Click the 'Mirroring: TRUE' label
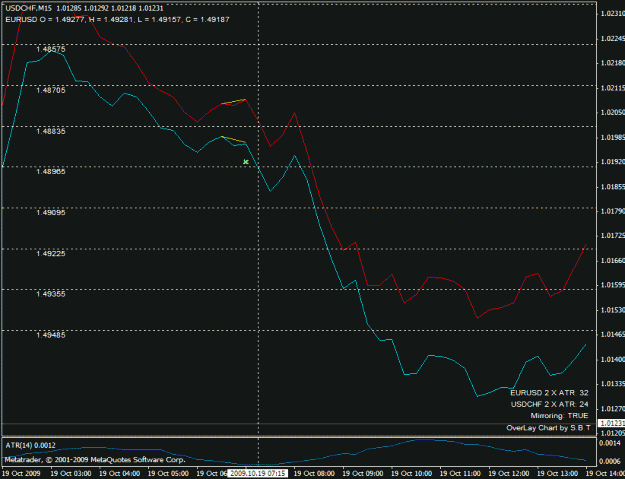Screen dimensions: 625x479 559,416
